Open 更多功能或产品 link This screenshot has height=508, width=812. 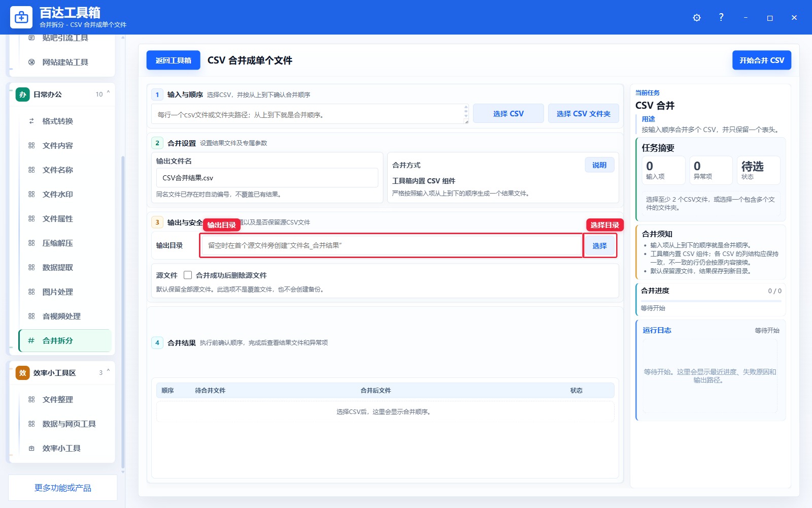63,488
